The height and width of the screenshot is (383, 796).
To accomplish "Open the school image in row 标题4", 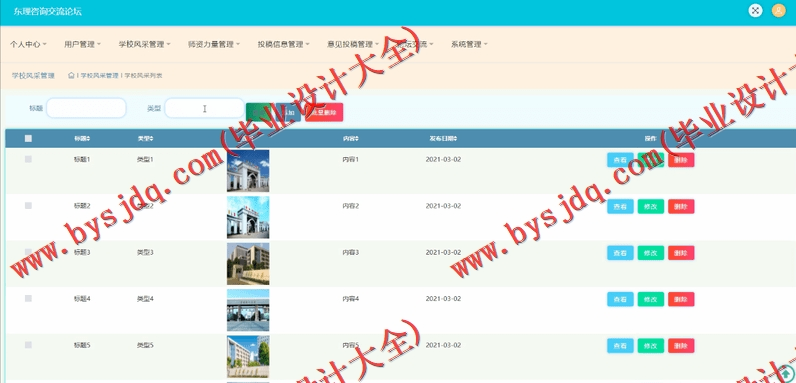I will (x=248, y=310).
